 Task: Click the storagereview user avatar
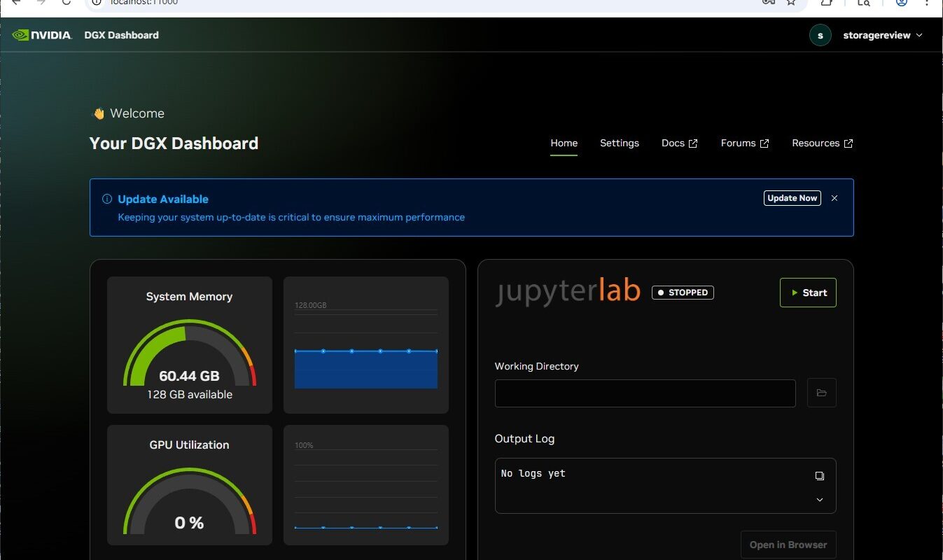[820, 35]
